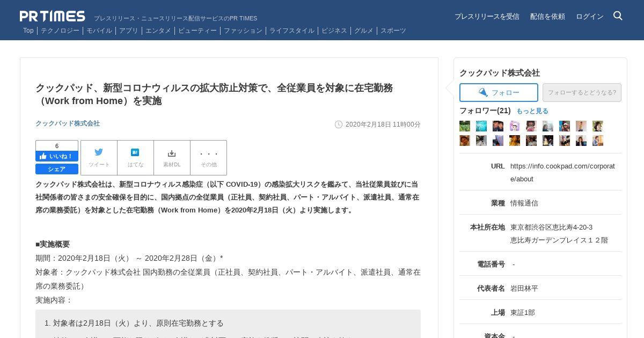This screenshot has height=338, width=644.
Task: Open スポーツ category
Action: tap(393, 31)
